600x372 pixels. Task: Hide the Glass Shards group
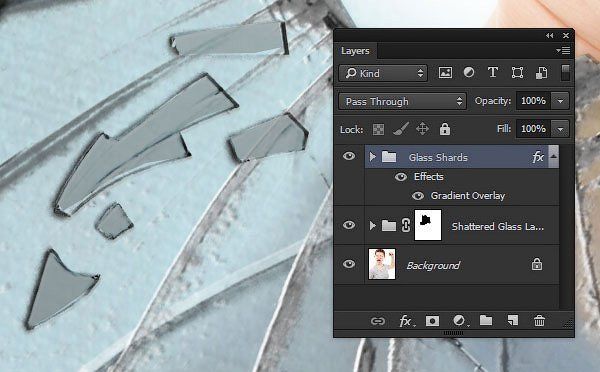tap(349, 156)
